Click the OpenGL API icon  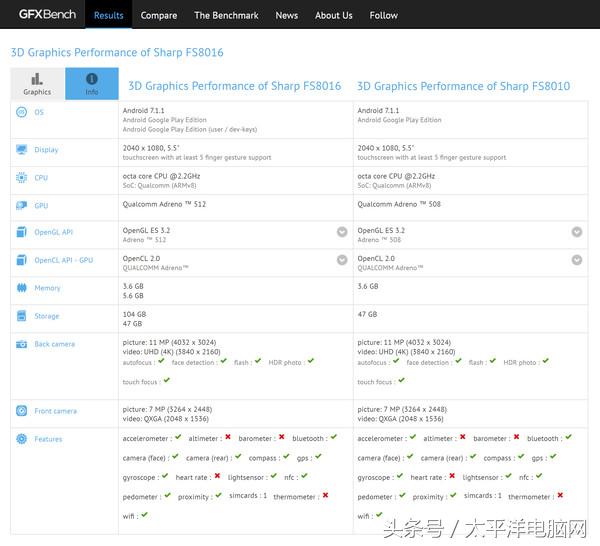click(21, 232)
